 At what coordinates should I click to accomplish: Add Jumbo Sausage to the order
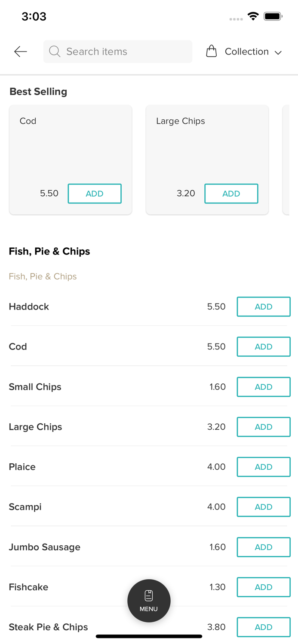(x=264, y=547)
